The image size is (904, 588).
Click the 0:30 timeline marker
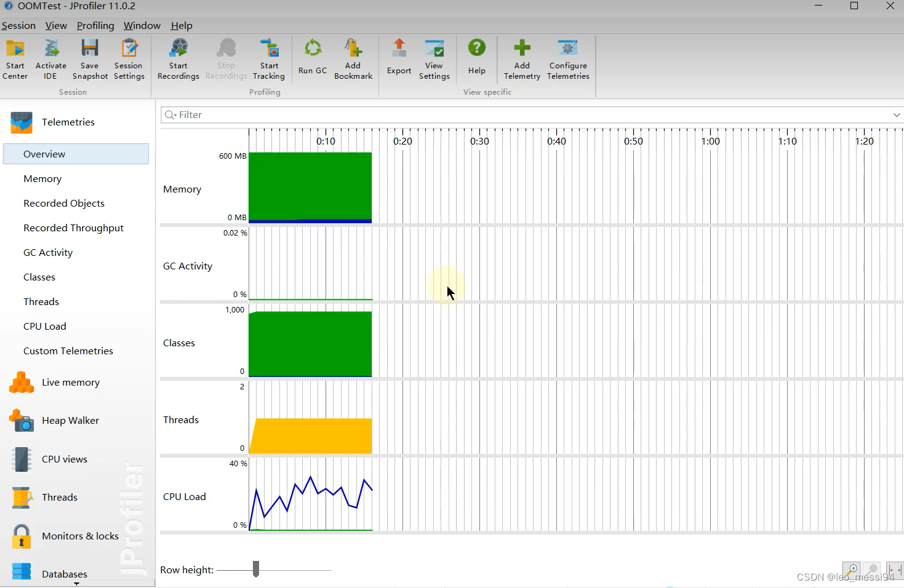click(479, 141)
